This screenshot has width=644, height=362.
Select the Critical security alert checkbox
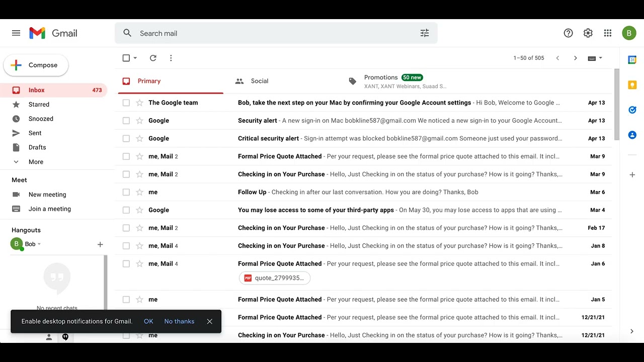pyautogui.click(x=126, y=138)
